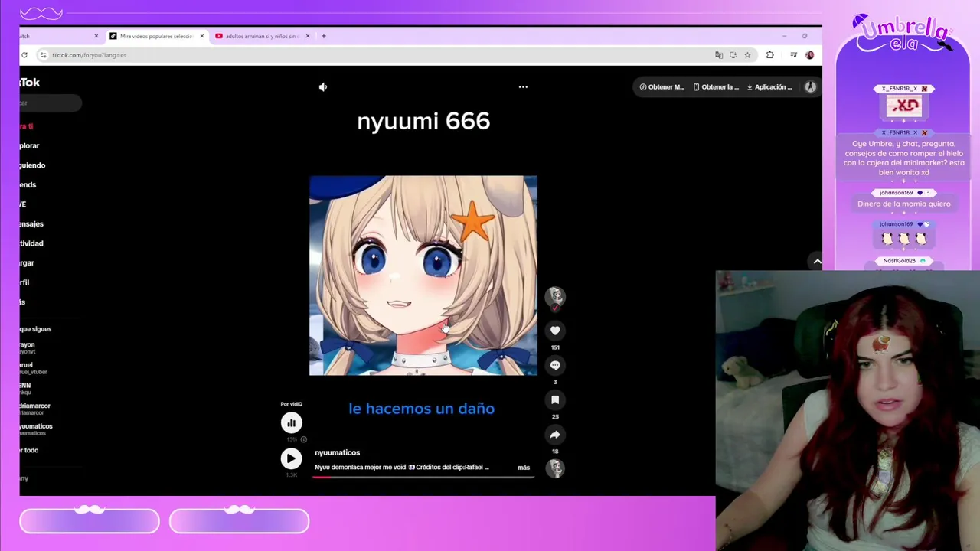Open vidIQ stats bar chart icon
The height and width of the screenshot is (551, 980).
coord(291,423)
